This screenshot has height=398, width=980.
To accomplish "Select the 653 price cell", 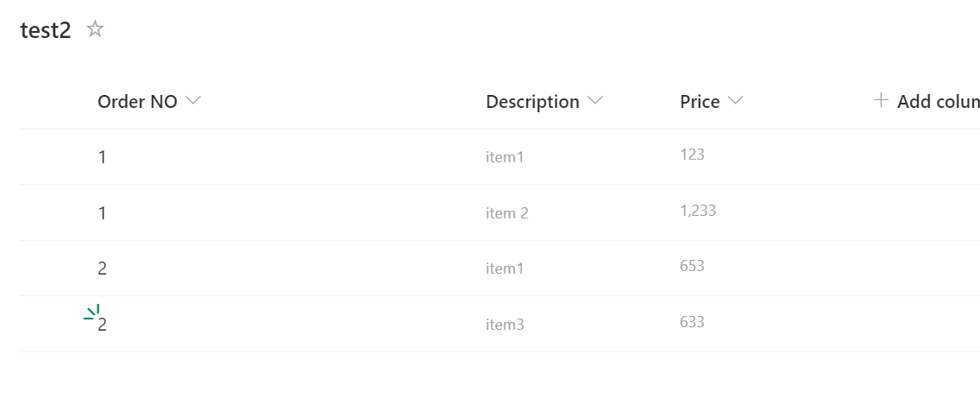I will coord(692,266).
